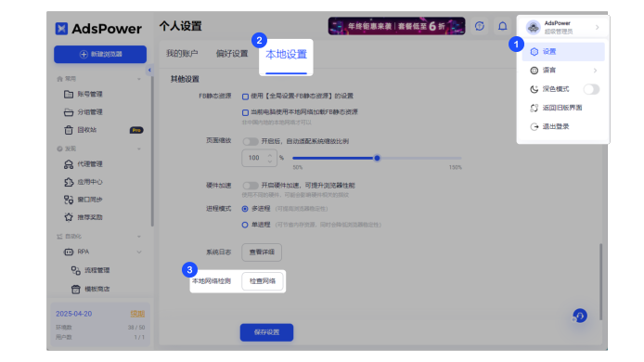Select the 多进程 radio button
This screenshot has height=362, width=644.
(245, 209)
